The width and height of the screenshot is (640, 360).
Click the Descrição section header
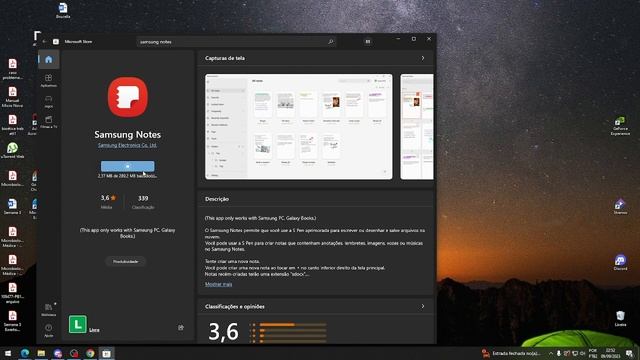point(217,199)
